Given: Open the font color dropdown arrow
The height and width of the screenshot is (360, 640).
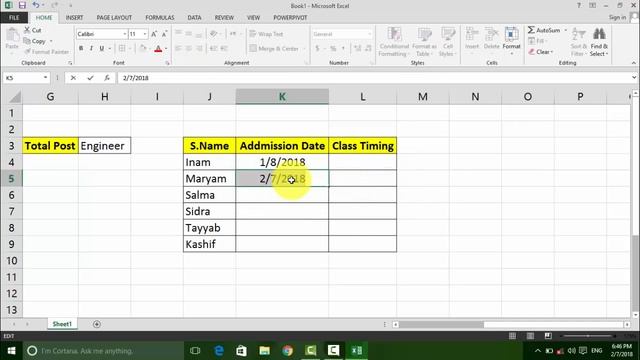Looking at the screenshot, I should (x=166, y=49).
